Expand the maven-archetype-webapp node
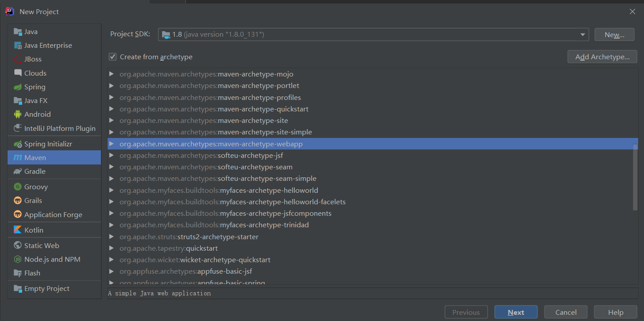Screen dimensions: 644x321 point(112,144)
